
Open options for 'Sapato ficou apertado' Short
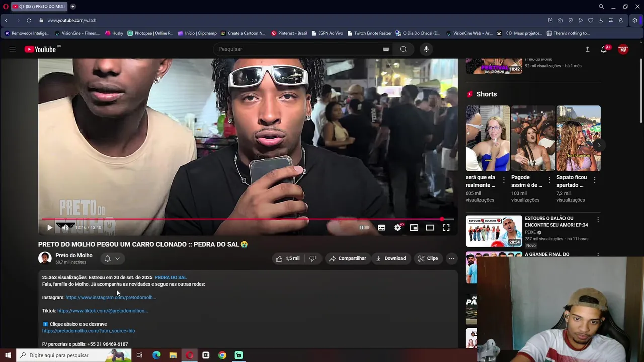595,180
